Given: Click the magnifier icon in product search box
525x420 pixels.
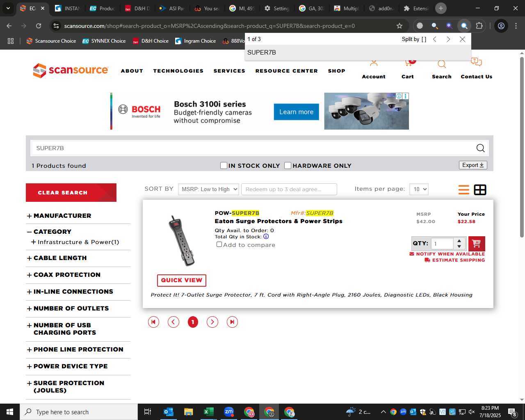Looking at the screenshot, I should (x=480, y=148).
